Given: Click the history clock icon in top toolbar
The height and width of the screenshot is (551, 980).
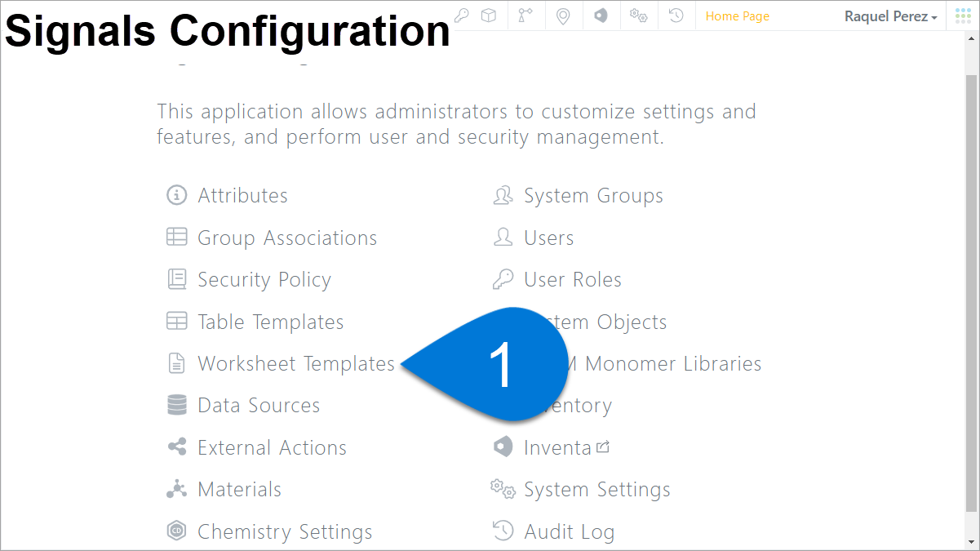Looking at the screenshot, I should tap(676, 16).
